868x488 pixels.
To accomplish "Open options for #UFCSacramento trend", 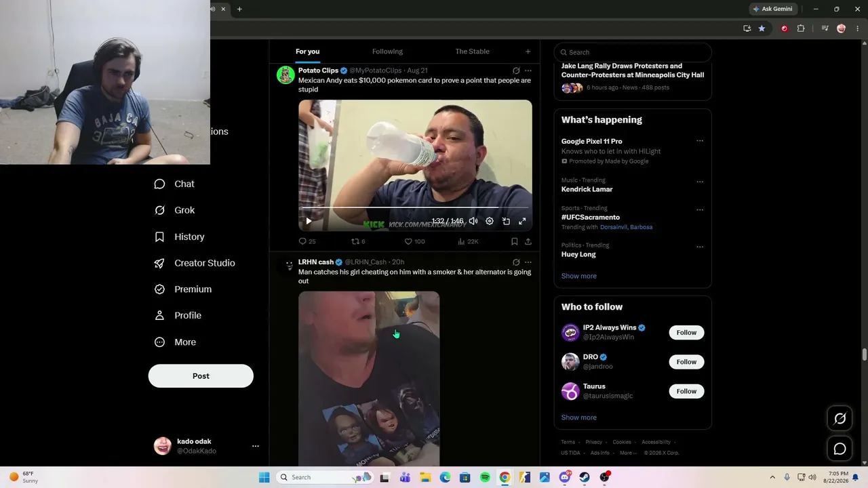I will (700, 209).
